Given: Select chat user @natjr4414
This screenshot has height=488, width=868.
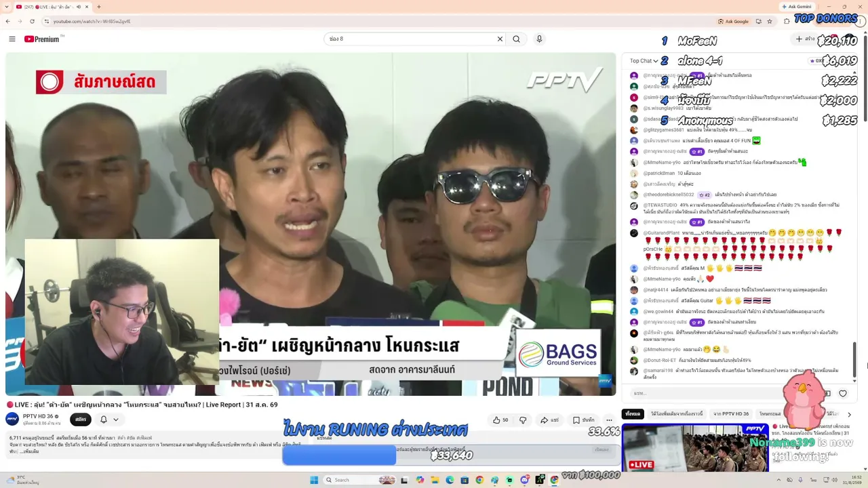Looking at the screenshot, I should pos(656,289).
